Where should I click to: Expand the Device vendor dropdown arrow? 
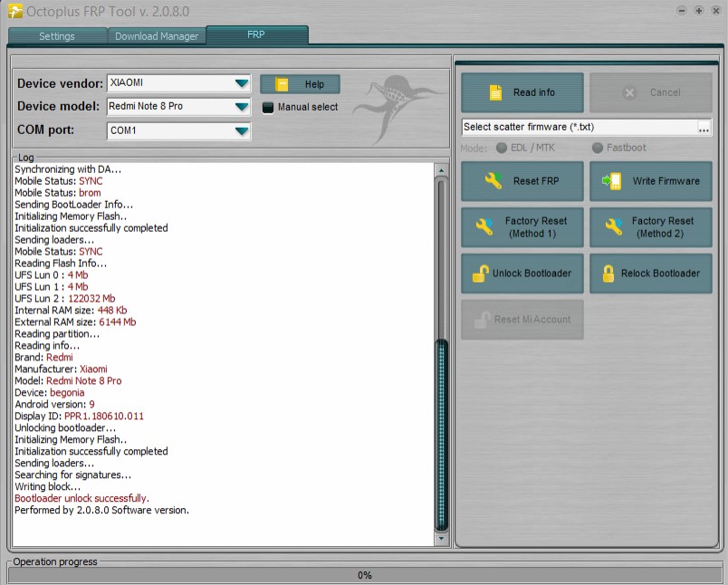point(242,83)
